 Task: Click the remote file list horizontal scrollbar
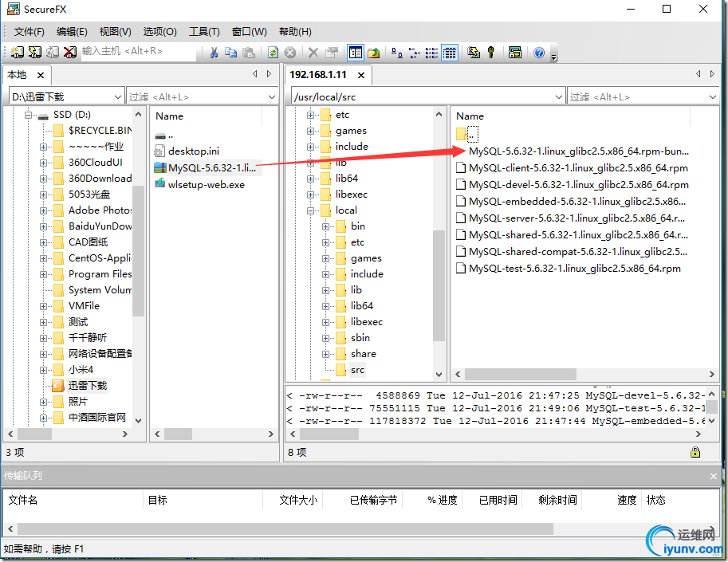[x=584, y=374]
